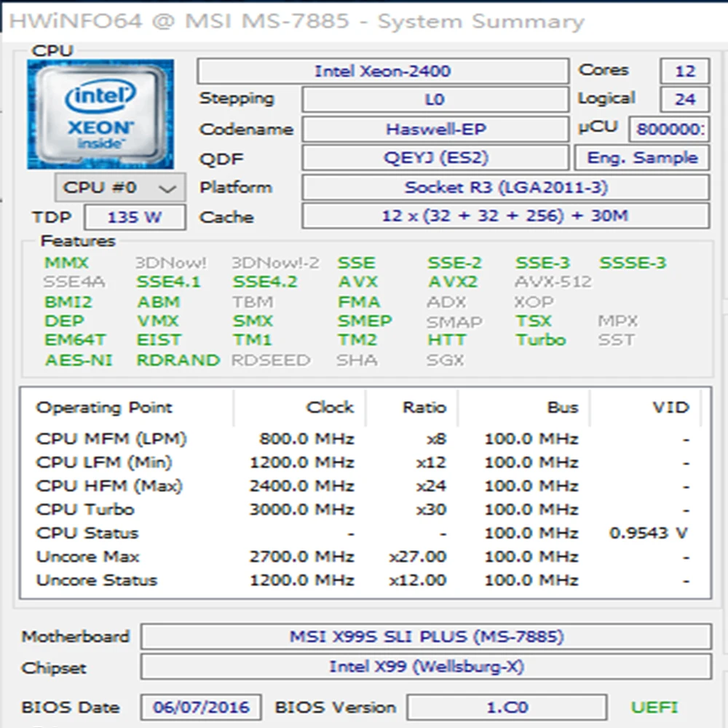Click the Eng. Sample field
This screenshot has height=728, width=728.
642,158
